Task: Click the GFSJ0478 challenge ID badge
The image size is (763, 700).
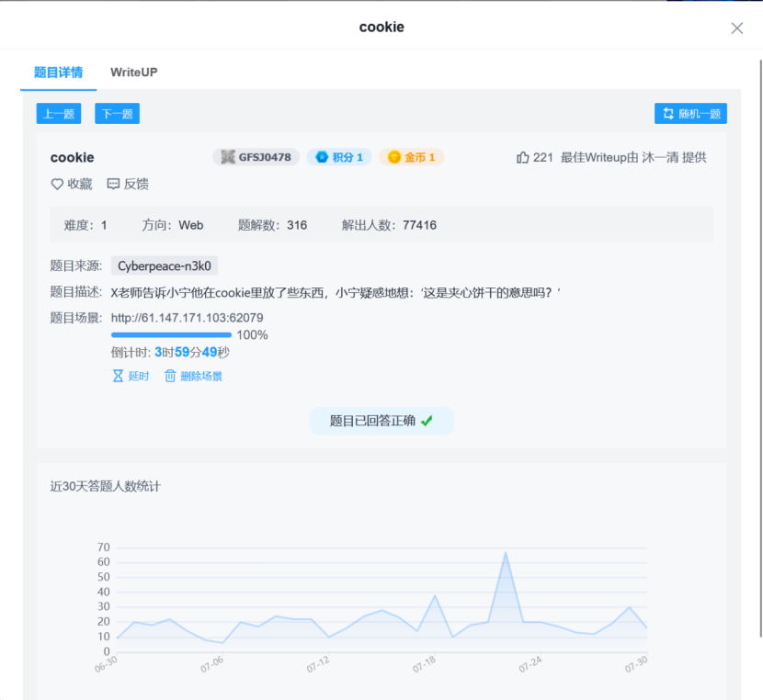Action: [256, 157]
